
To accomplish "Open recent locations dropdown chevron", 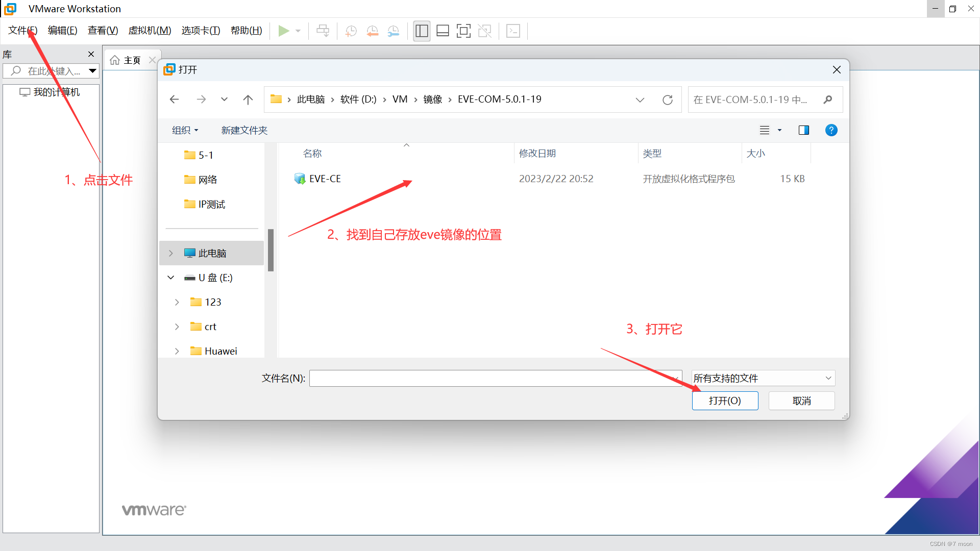I will (224, 99).
